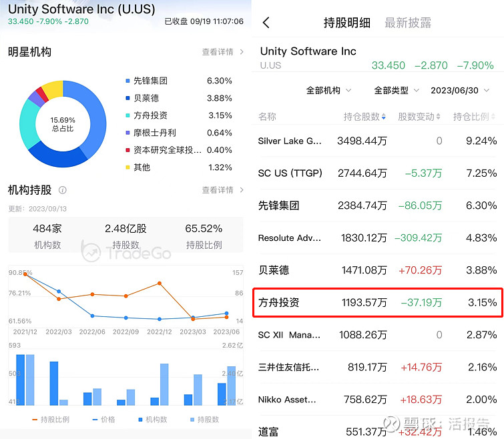Tap the 65.52% 持股比例 statistic

coord(204,236)
